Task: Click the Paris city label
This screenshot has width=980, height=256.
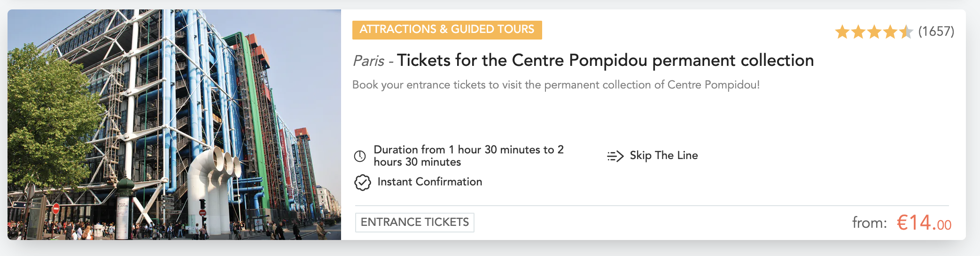Action: [369, 61]
